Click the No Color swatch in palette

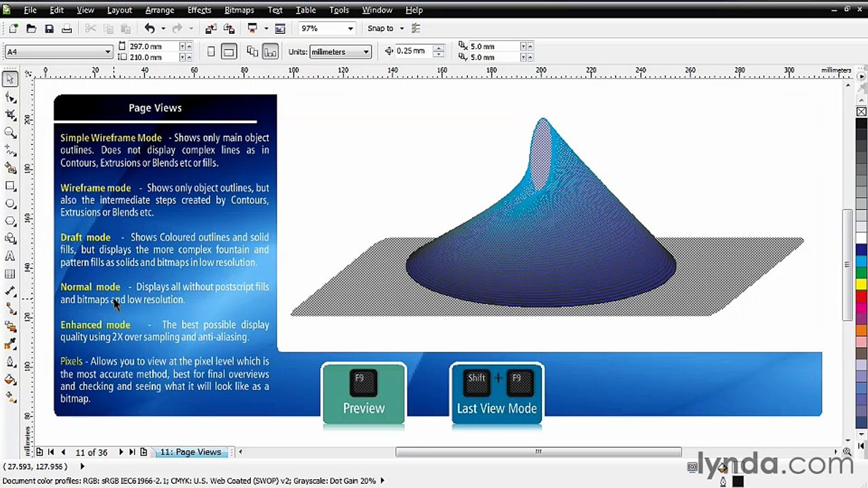(861, 111)
